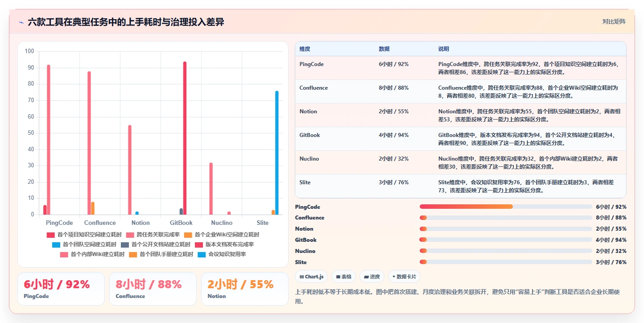Open the Notion "2小时 / 55%" data card
The width and height of the screenshot is (644, 323).
pos(245,289)
